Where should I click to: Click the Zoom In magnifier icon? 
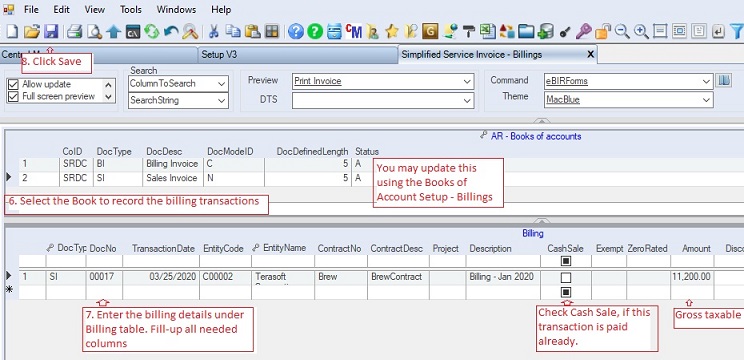641,32
